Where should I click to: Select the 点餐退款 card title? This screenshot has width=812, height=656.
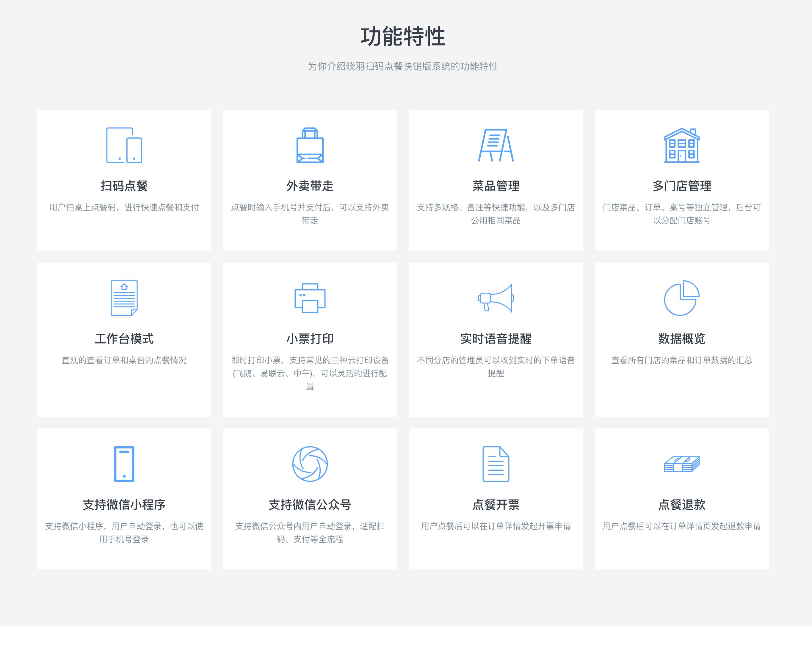click(682, 504)
